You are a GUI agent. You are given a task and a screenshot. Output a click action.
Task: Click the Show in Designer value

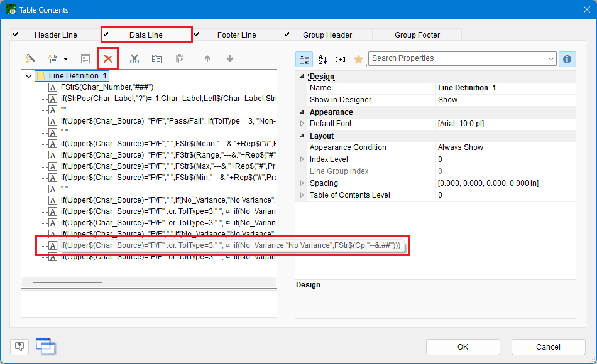click(447, 100)
